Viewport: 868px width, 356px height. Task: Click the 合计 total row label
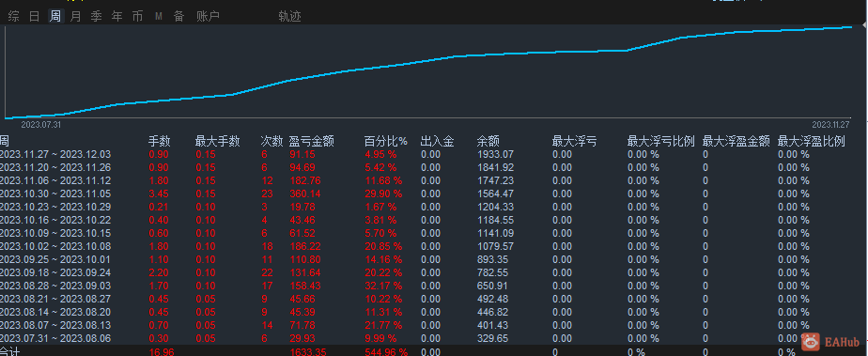click(10, 351)
